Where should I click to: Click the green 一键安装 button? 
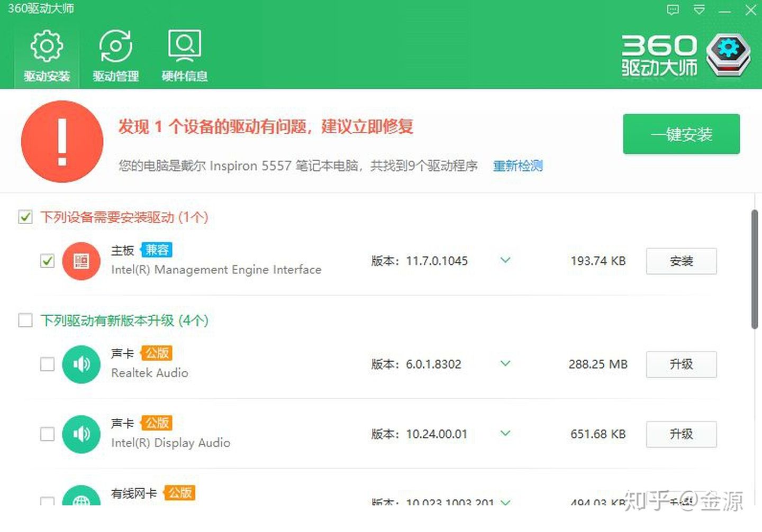coord(681,134)
